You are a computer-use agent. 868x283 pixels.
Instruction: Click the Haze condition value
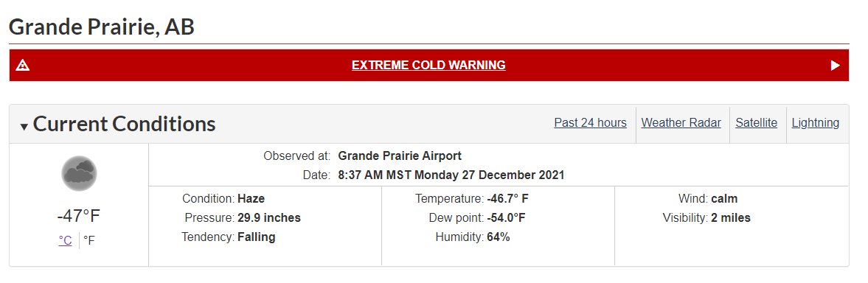point(251,198)
